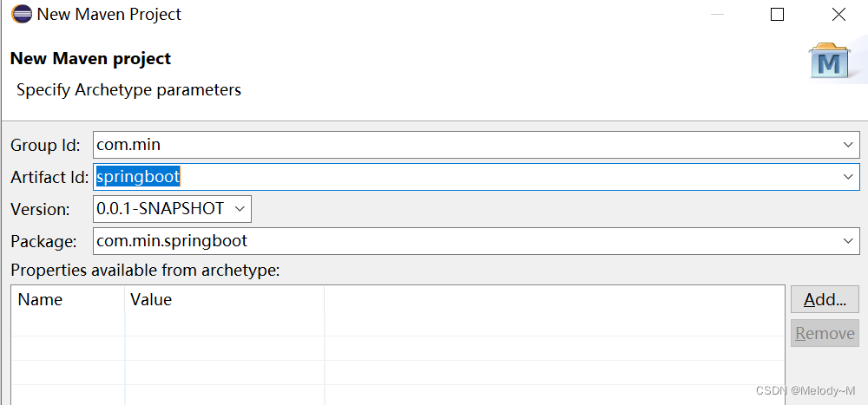This screenshot has width=868, height=405.
Task: Close the New Maven Project dialog
Action: pyautogui.click(x=838, y=15)
